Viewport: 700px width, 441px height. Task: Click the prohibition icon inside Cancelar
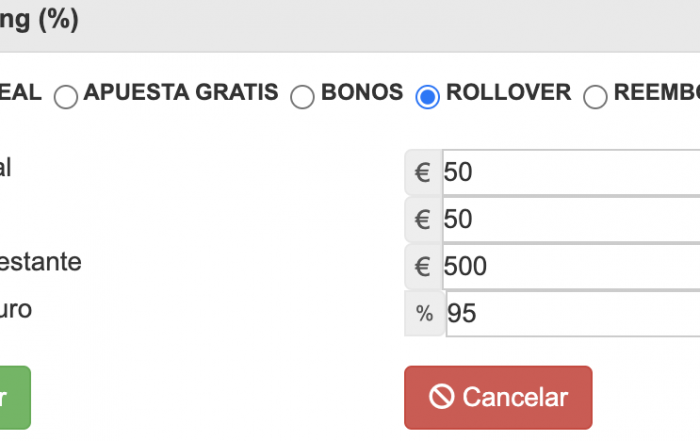point(442,397)
